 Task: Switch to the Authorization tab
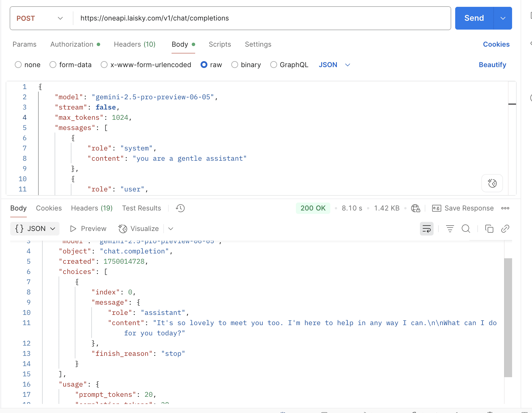[72, 44]
